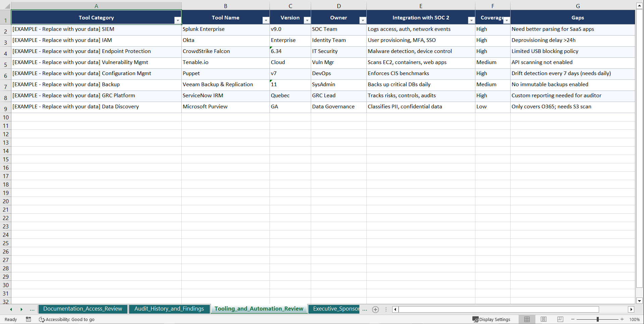
Task: Open the Documentation_Access_Review sheet
Action: click(83, 309)
